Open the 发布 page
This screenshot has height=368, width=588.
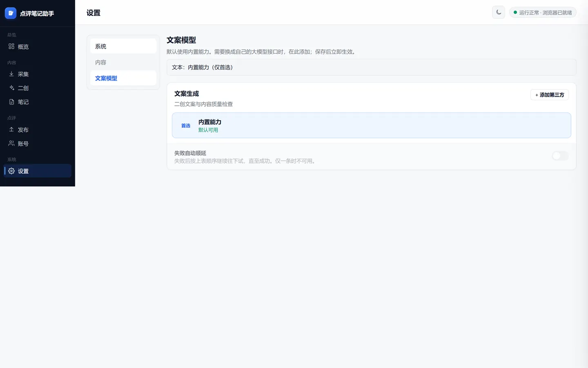tap(38, 130)
